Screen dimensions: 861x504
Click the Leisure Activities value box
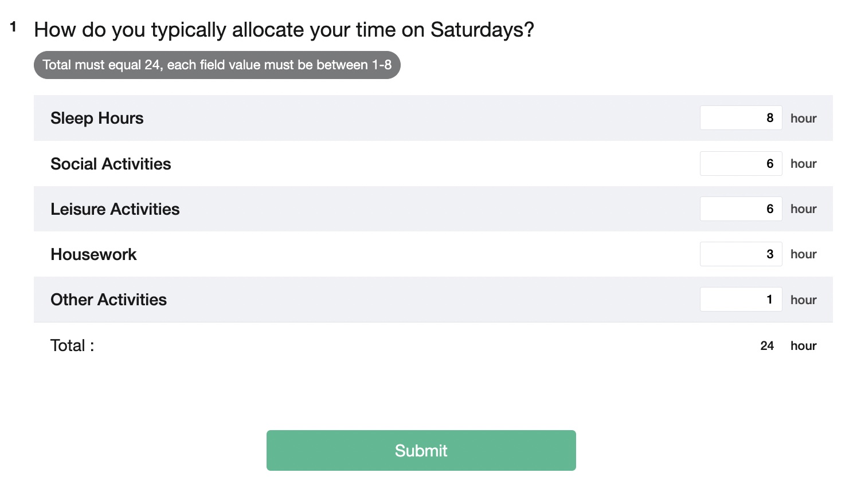coord(741,208)
